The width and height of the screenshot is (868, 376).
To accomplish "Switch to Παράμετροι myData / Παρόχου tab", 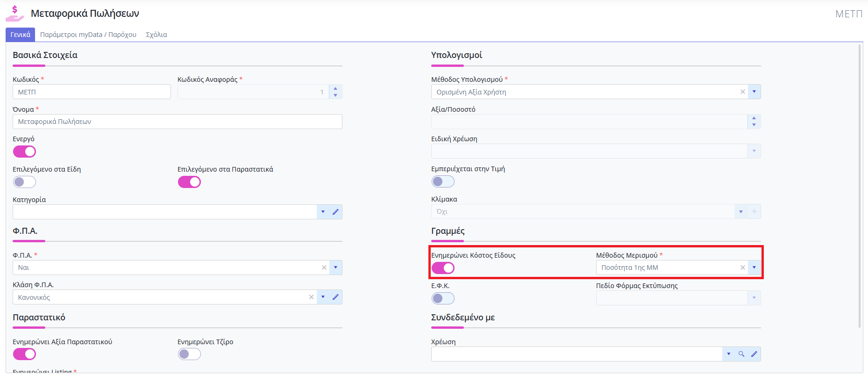I will (88, 35).
